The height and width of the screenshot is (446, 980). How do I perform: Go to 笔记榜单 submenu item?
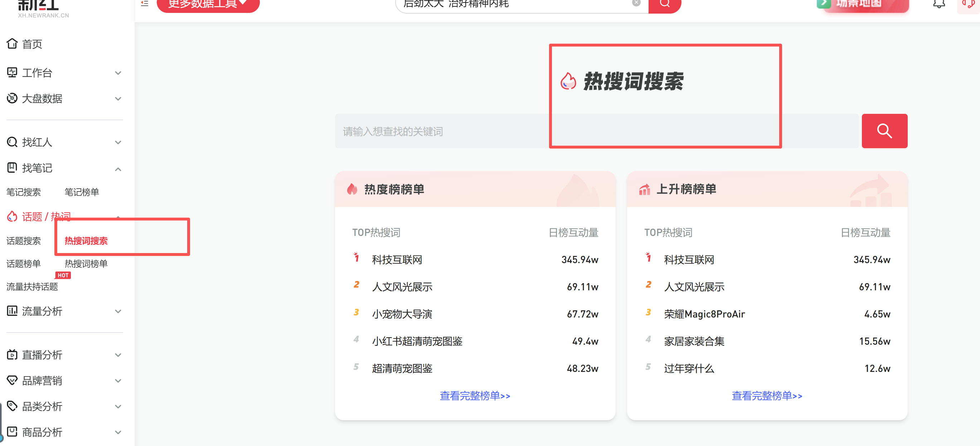[81, 192]
